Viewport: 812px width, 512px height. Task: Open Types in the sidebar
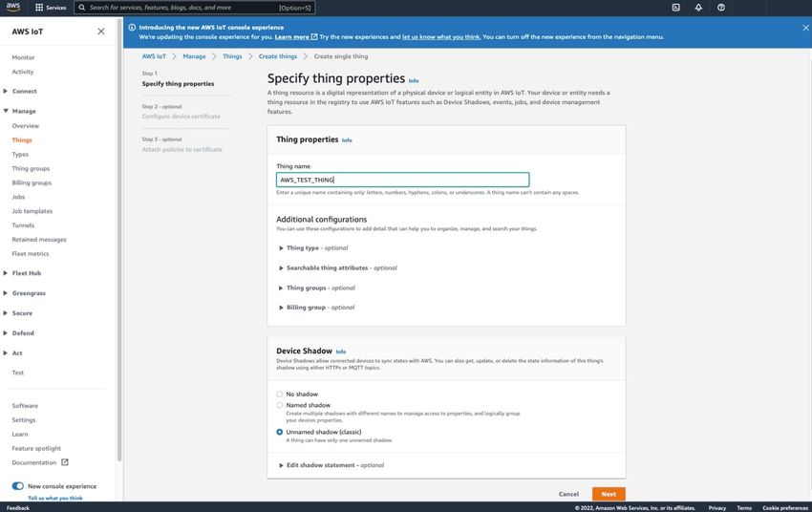point(20,155)
